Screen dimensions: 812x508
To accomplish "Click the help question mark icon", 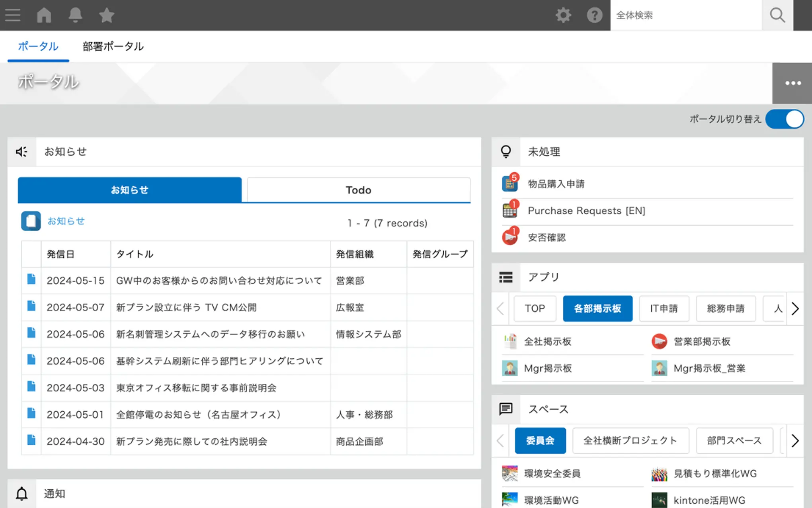I will pyautogui.click(x=594, y=15).
